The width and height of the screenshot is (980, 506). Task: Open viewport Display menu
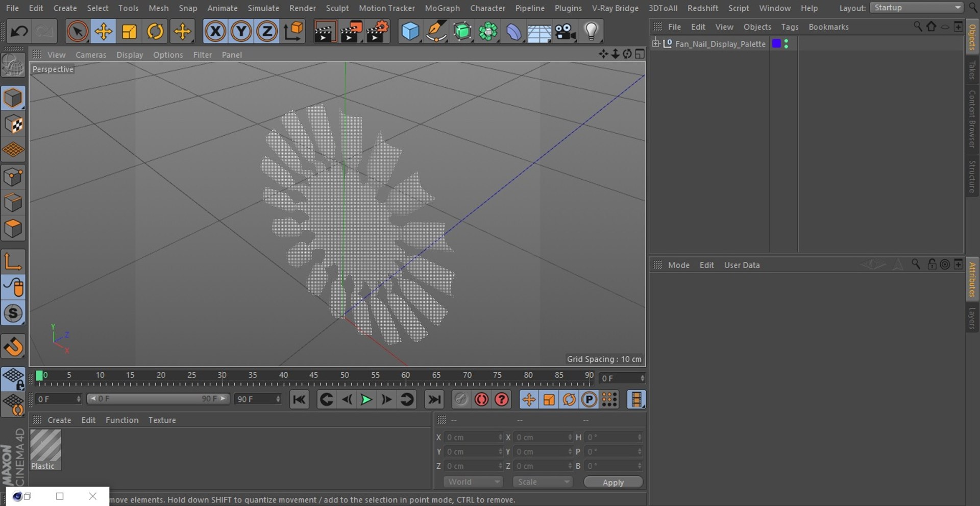pos(130,55)
